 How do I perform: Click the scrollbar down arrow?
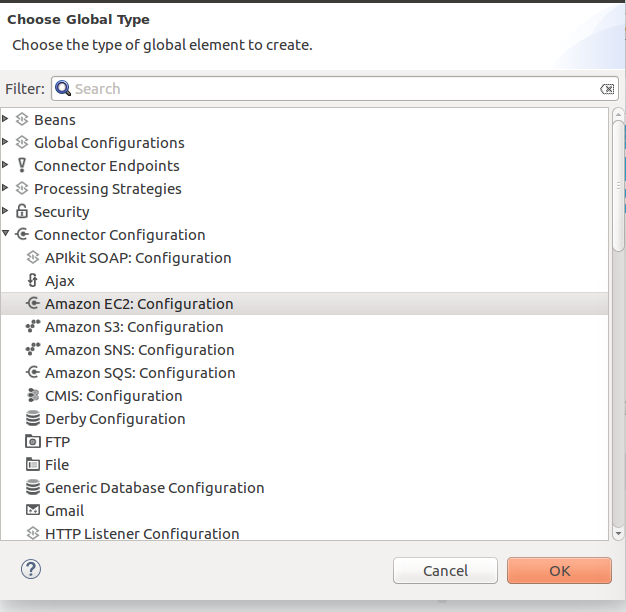pyautogui.click(x=618, y=533)
